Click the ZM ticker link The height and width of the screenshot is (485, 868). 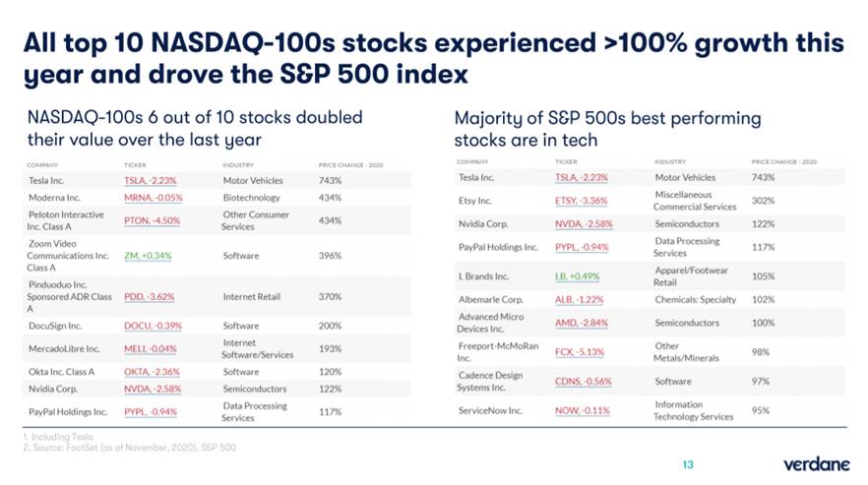[x=148, y=255]
